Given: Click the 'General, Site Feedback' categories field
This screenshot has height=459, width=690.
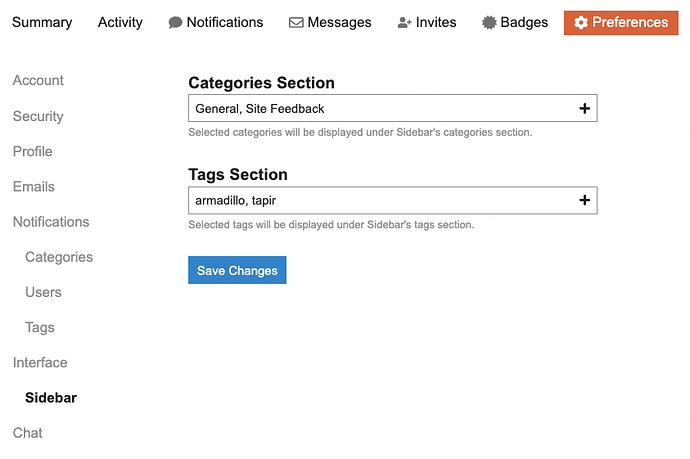Looking at the screenshot, I should click(393, 108).
